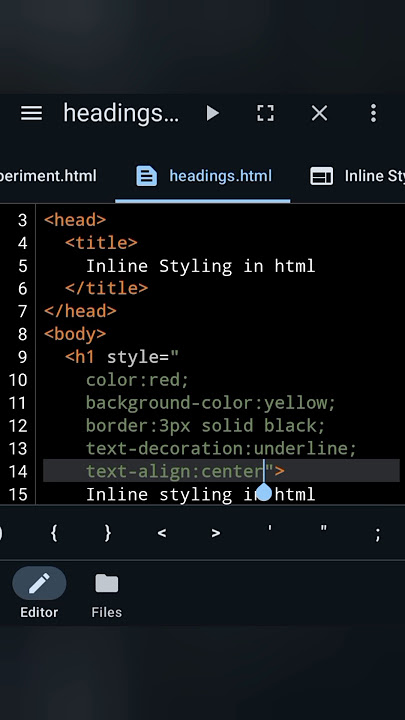Switch to the headings.html tab
This screenshot has height=720, width=405.
pyautogui.click(x=202, y=176)
